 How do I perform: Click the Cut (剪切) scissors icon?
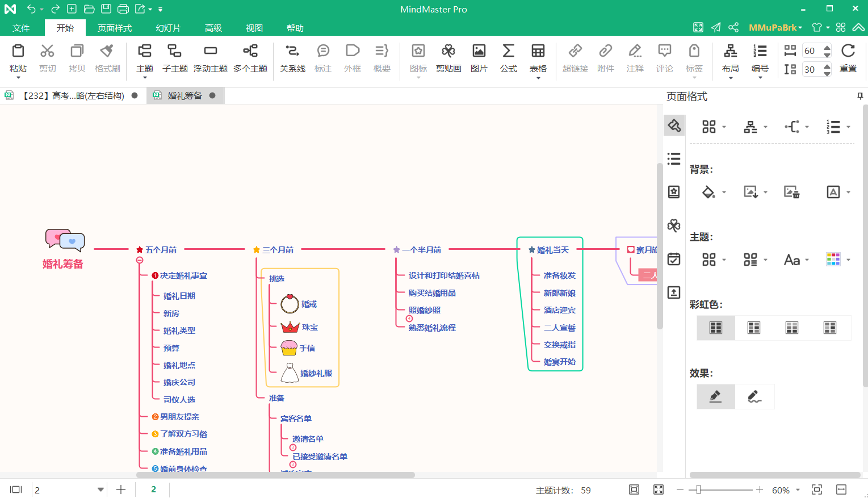[x=47, y=51]
